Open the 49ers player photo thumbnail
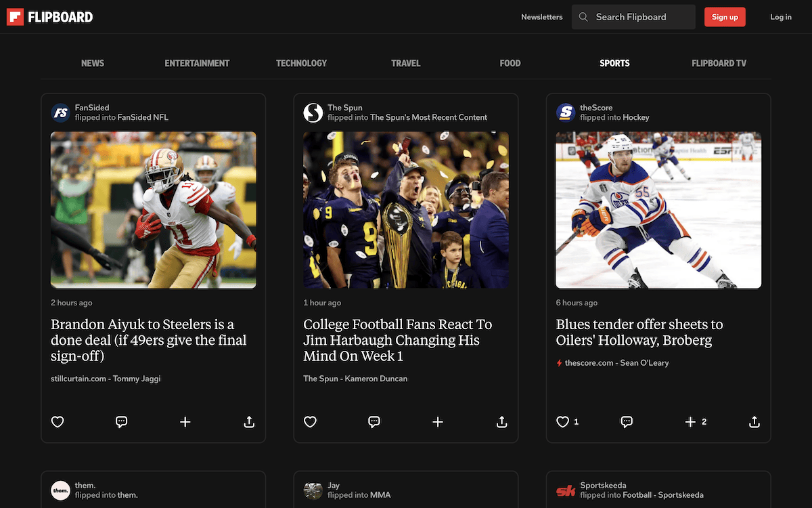This screenshot has width=812, height=508. coord(154,210)
